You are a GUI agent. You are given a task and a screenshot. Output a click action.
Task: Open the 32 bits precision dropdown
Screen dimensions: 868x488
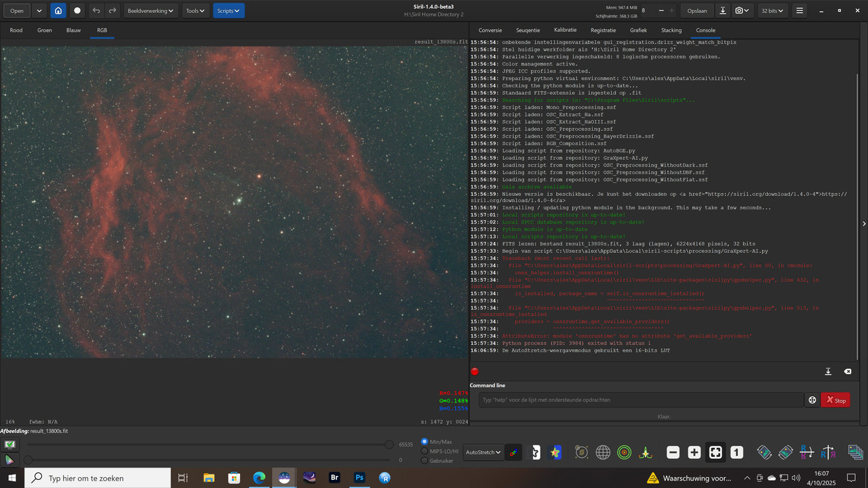pos(772,10)
